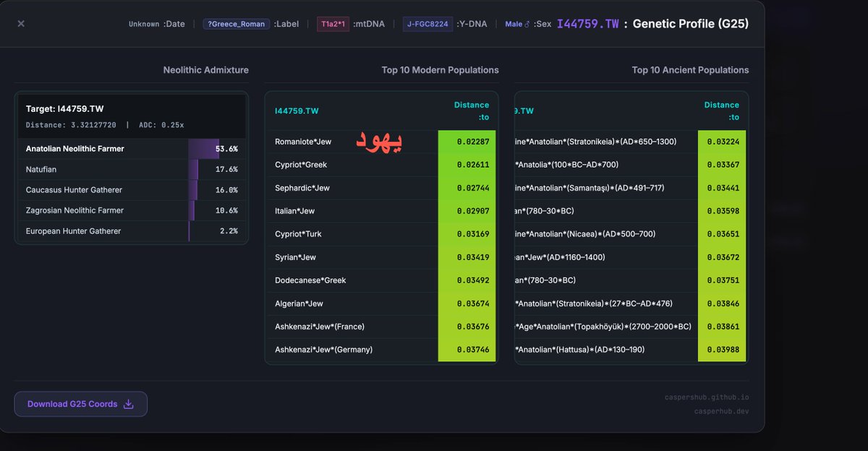Click the Distance: 3.32127720 value

tap(71, 125)
